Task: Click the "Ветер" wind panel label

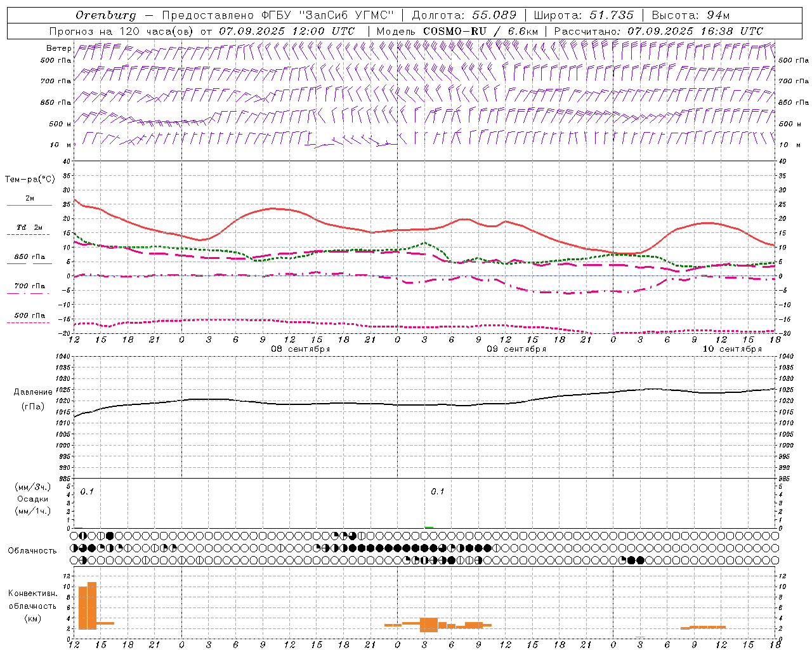Action: [58, 48]
